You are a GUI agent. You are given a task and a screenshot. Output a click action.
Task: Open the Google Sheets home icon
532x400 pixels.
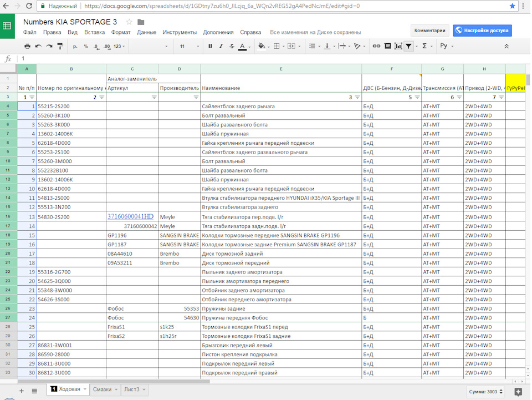click(x=7, y=26)
